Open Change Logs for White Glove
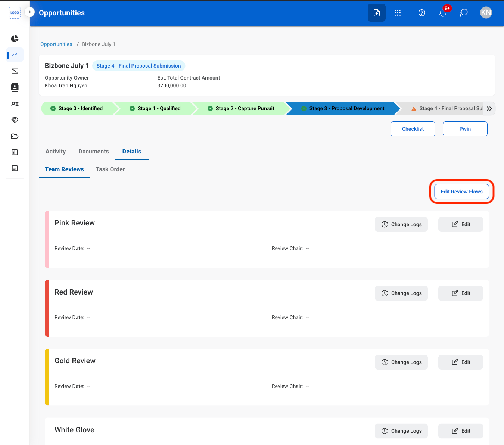This screenshot has width=504, height=445. click(401, 431)
